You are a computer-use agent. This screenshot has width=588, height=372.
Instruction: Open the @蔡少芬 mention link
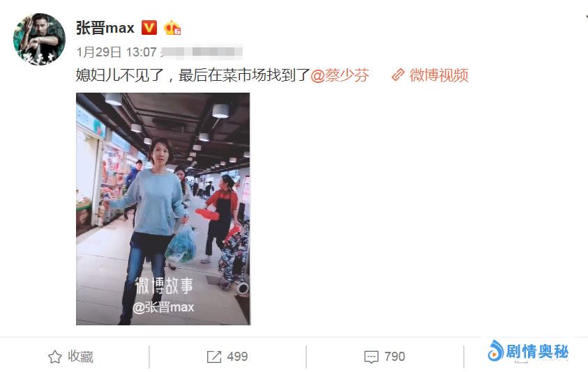(x=340, y=75)
